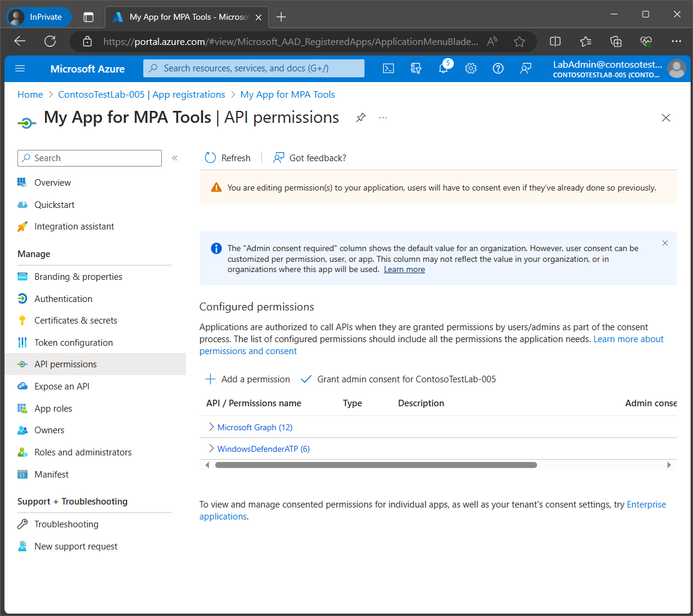Add page to favorites star

tap(519, 41)
